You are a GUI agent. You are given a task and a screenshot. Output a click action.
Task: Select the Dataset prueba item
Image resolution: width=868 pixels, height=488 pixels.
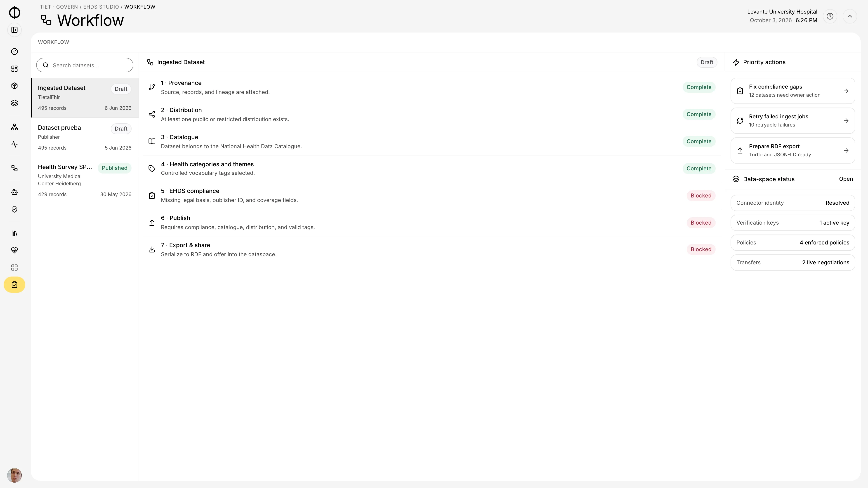coord(85,137)
